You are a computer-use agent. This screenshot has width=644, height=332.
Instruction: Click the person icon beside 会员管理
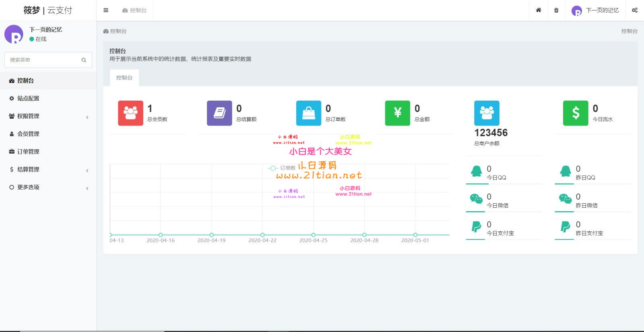[x=12, y=134]
